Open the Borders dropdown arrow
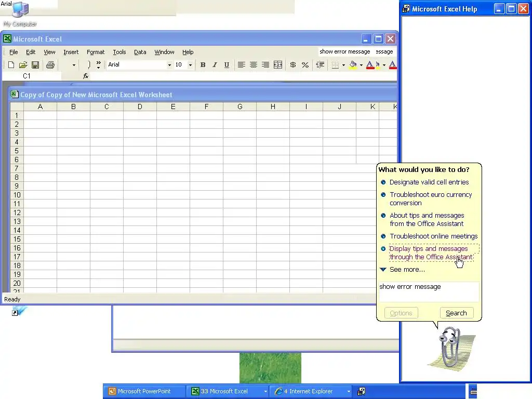532x399 pixels. pos(343,65)
